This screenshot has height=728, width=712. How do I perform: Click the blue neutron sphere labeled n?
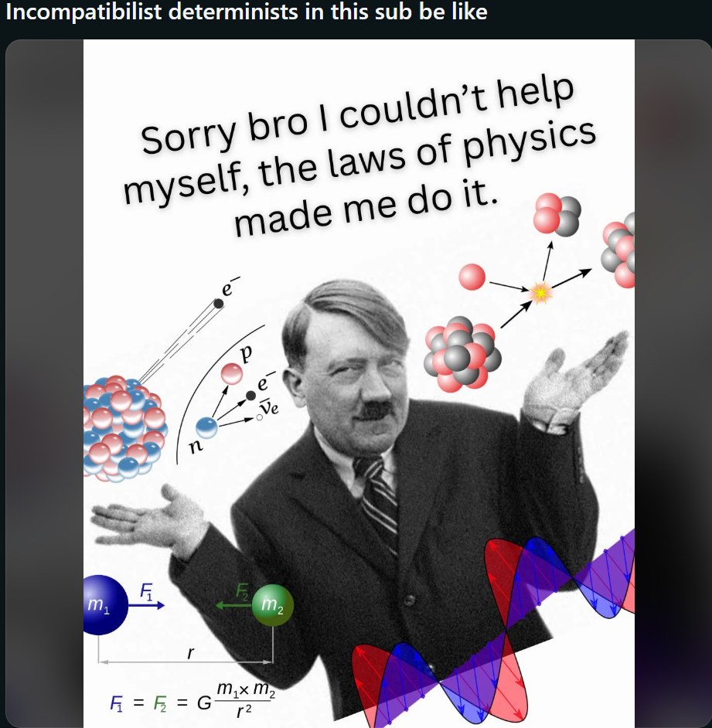point(206,427)
